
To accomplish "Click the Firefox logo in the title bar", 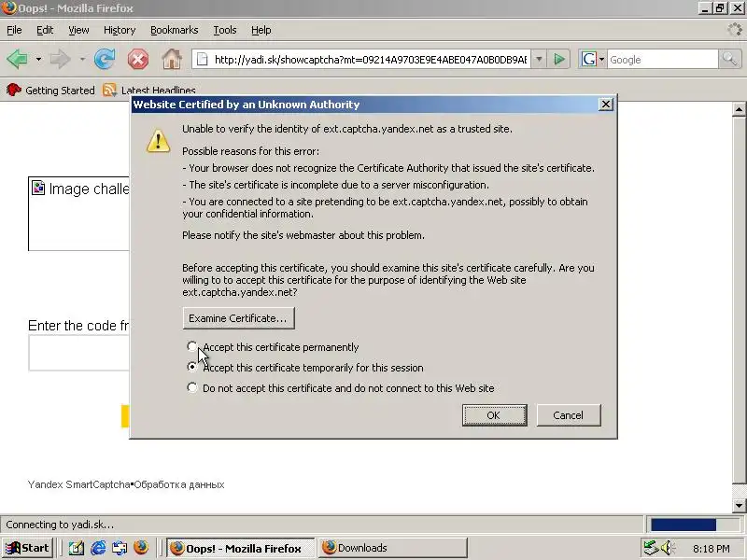I will [x=8, y=8].
